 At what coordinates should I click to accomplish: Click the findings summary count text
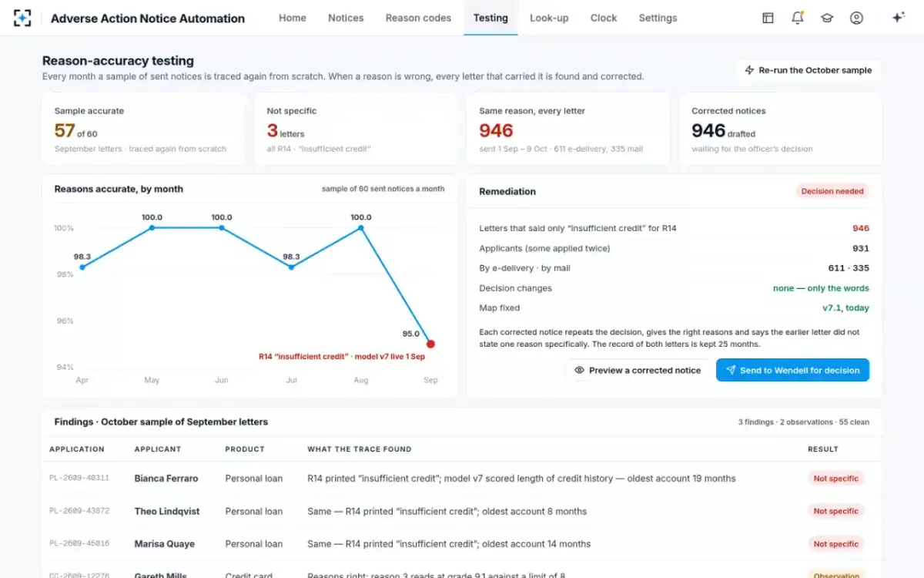tap(804, 422)
